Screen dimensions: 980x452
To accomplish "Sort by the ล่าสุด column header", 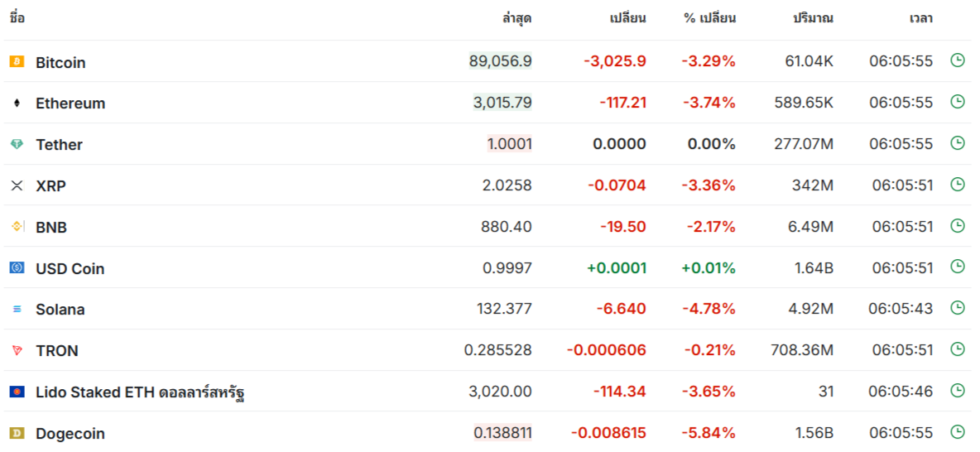I will tap(516, 18).
